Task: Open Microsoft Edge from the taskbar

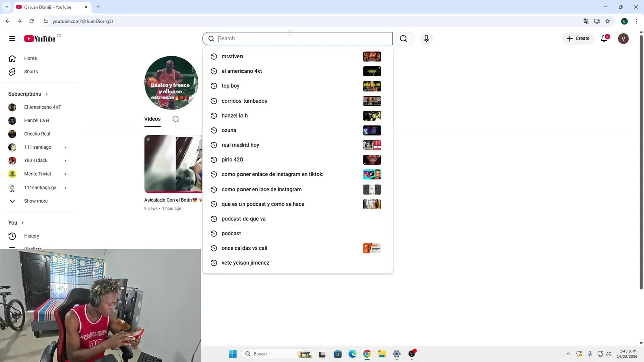Action: 352,354
